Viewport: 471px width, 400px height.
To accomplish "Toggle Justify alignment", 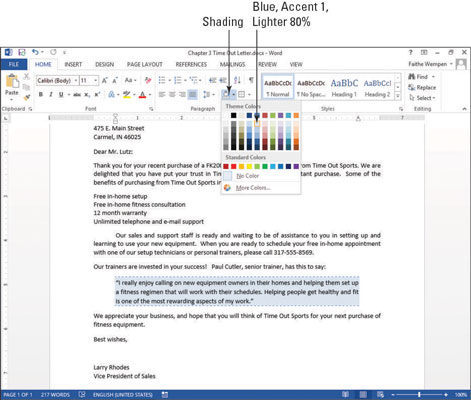I will [192, 95].
